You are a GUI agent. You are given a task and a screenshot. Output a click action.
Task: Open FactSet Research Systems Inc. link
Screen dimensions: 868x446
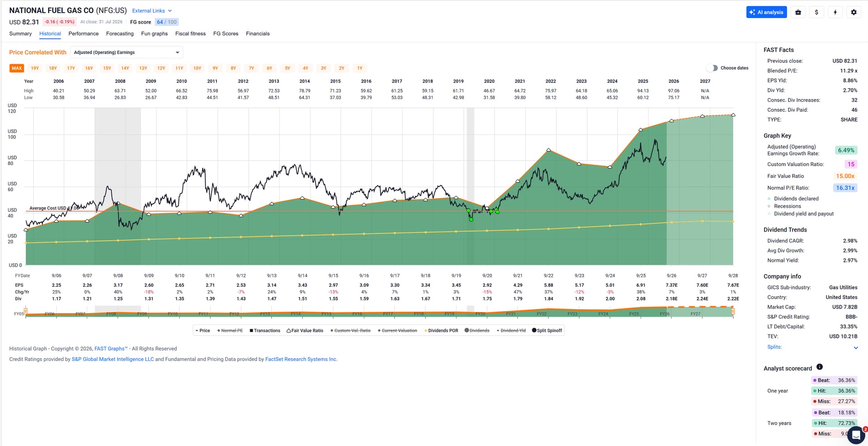(301, 359)
